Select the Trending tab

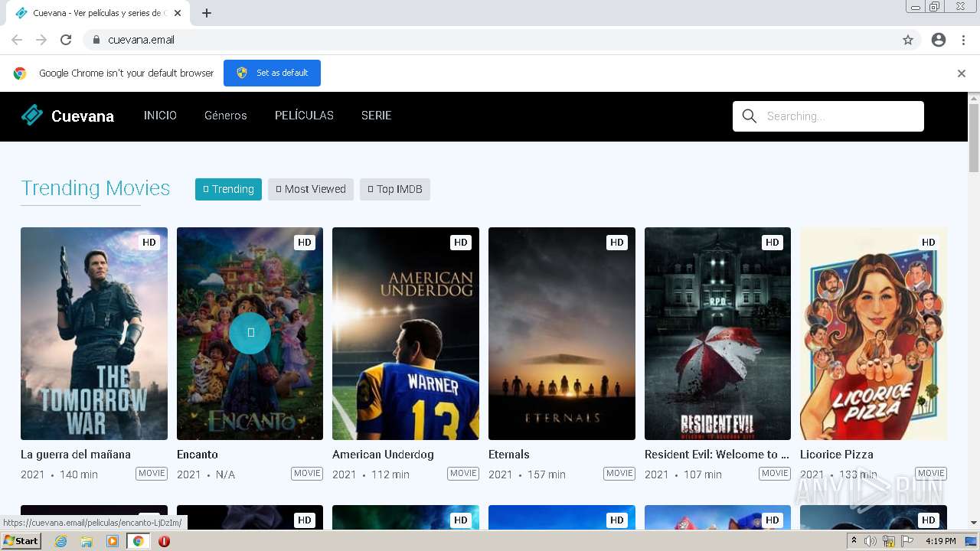click(228, 189)
